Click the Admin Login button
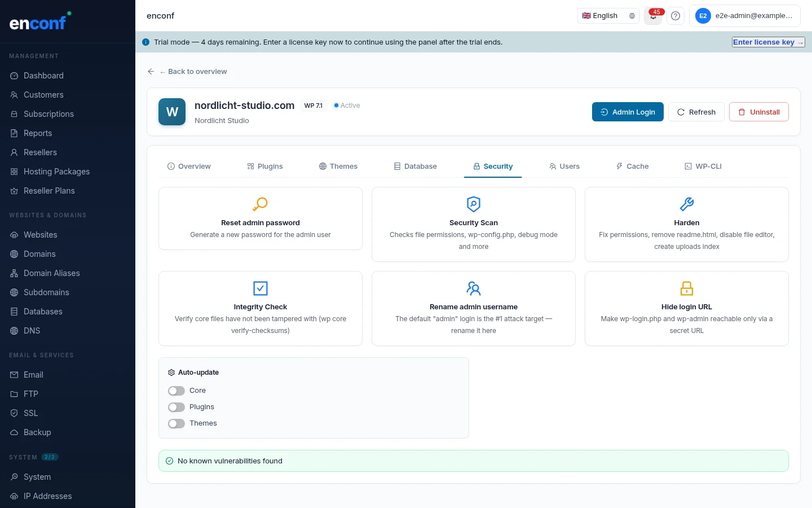Viewport: 812px width, 508px height. click(628, 112)
